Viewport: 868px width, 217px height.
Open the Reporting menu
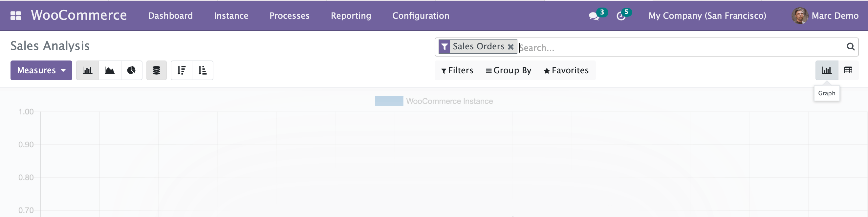coord(351,15)
